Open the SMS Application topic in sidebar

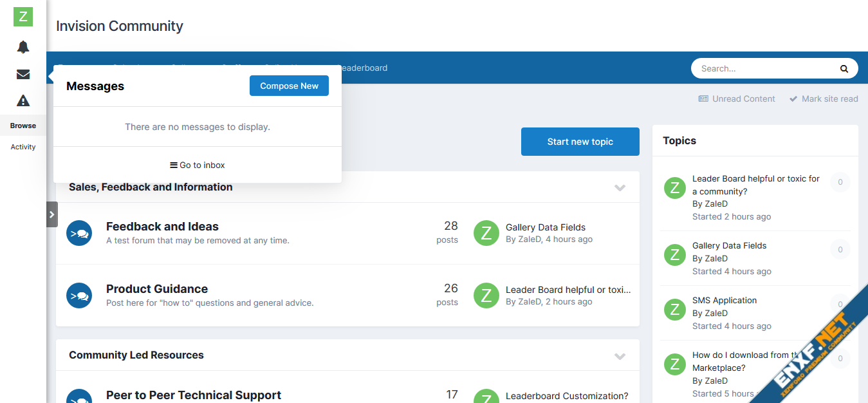(x=724, y=301)
